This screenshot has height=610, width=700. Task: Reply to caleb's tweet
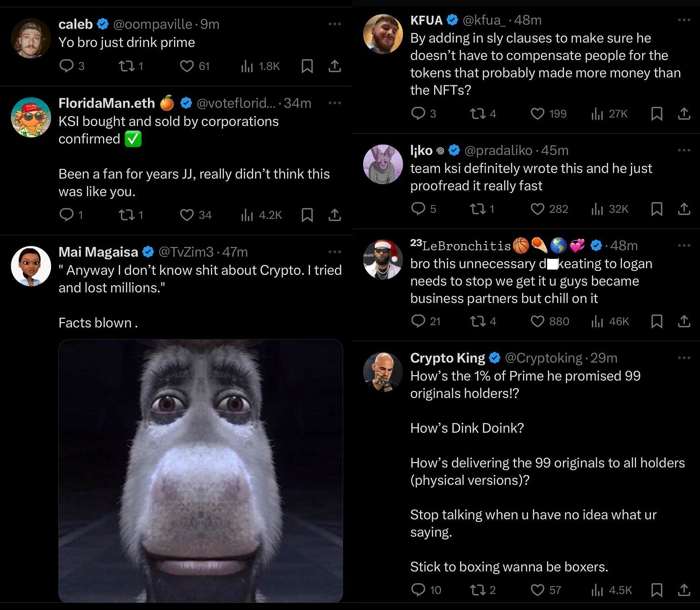pos(67,66)
